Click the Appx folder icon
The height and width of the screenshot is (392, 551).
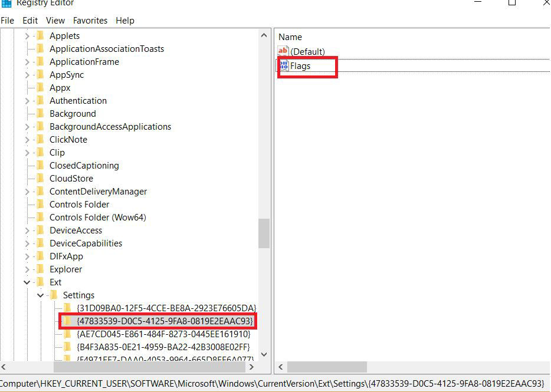tap(41, 88)
